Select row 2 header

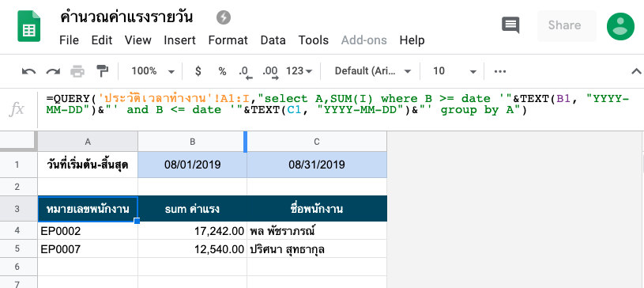pyautogui.click(x=17, y=187)
